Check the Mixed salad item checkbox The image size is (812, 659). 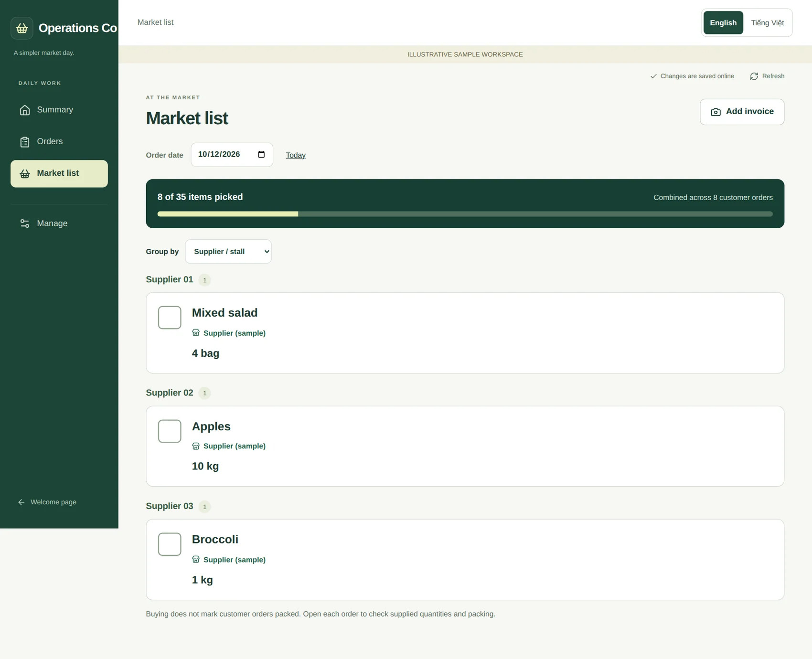[x=170, y=318]
